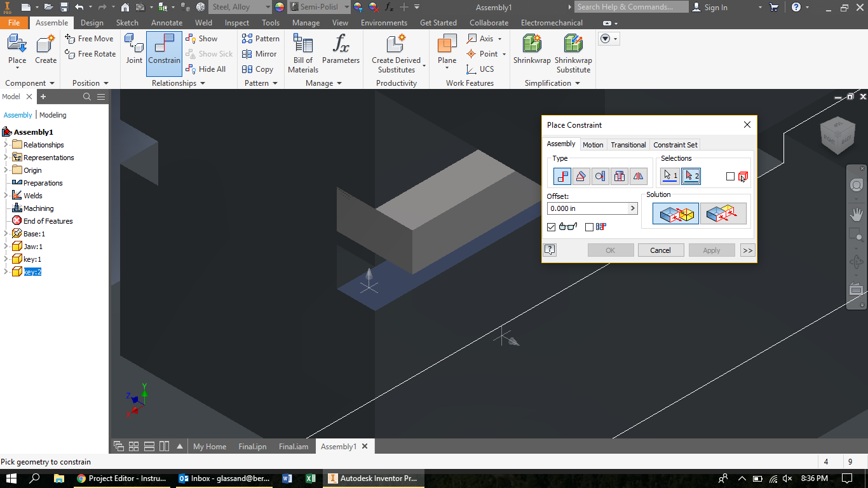The width and height of the screenshot is (868, 488).
Task: Enable Pick Part First checkbox
Action: pos(731,177)
